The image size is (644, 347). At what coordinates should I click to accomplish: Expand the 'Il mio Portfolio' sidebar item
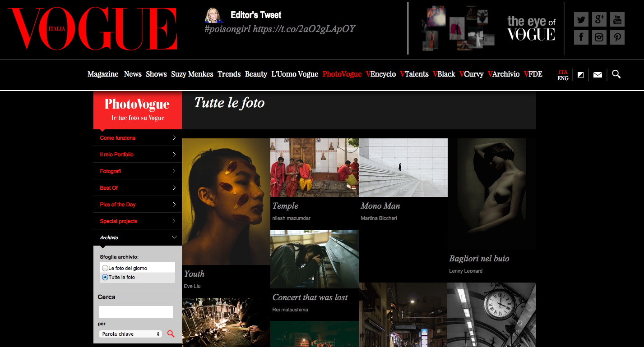click(x=138, y=155)
